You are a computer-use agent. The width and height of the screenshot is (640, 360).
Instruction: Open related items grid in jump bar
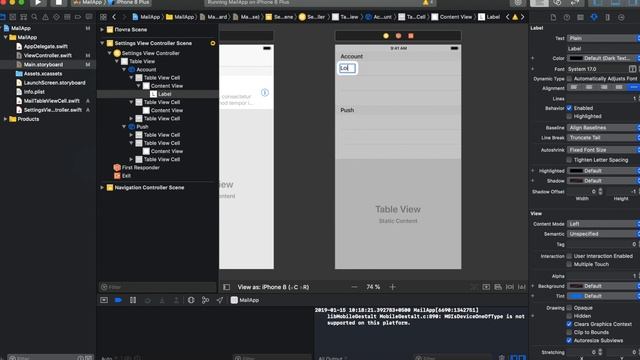tap(103, 17)
